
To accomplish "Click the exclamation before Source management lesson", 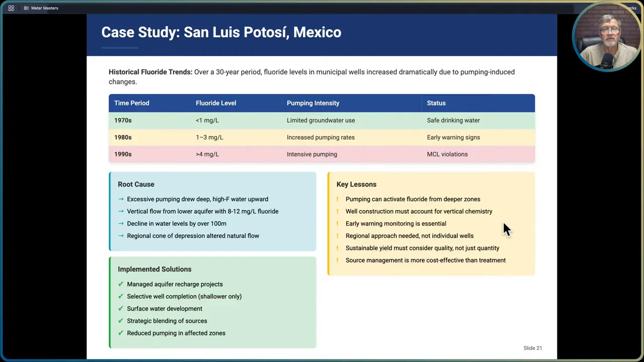I will click(x=338, y=260).
